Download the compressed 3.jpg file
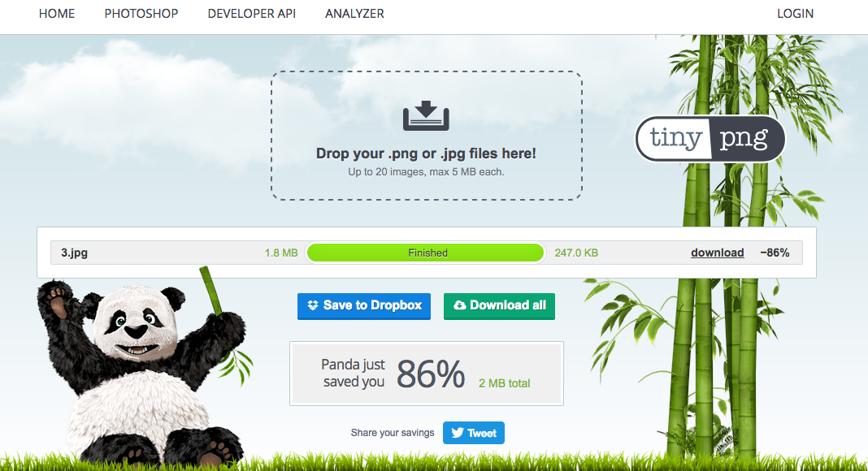This screenshot has height=471, width=868. 718,253
